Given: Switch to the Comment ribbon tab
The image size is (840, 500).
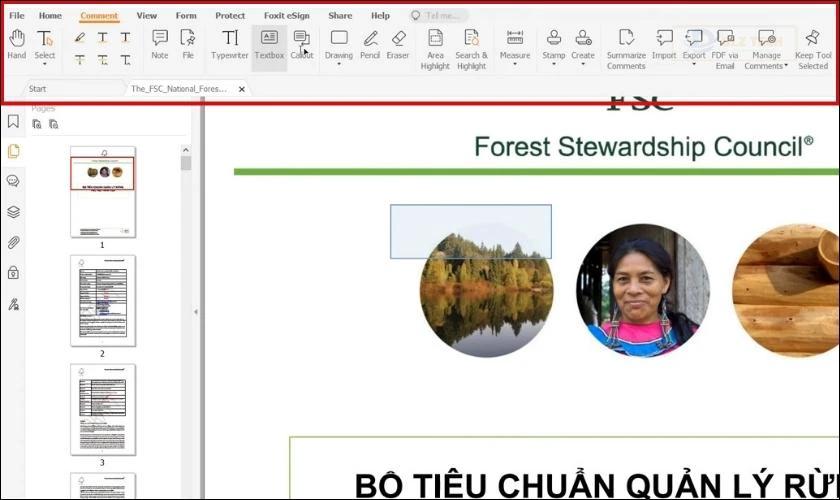Looking at the screenshot, I should pyautogui.click(x=99, y=16).
